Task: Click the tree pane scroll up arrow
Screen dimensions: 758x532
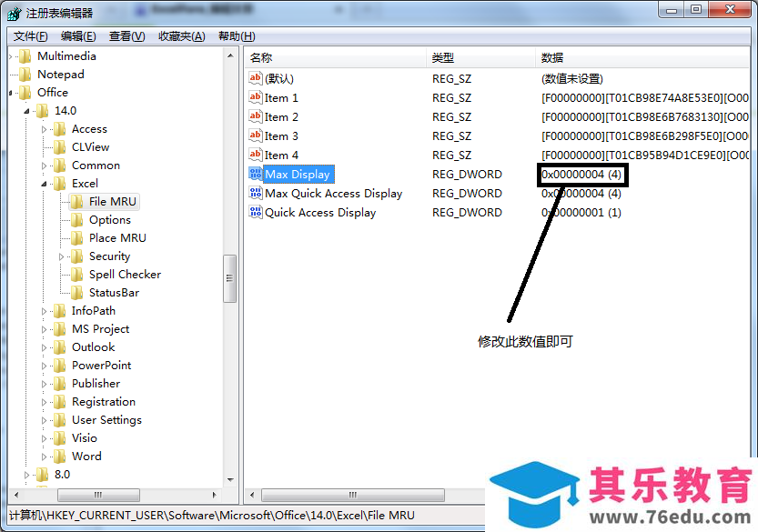Action: point(230,55)
